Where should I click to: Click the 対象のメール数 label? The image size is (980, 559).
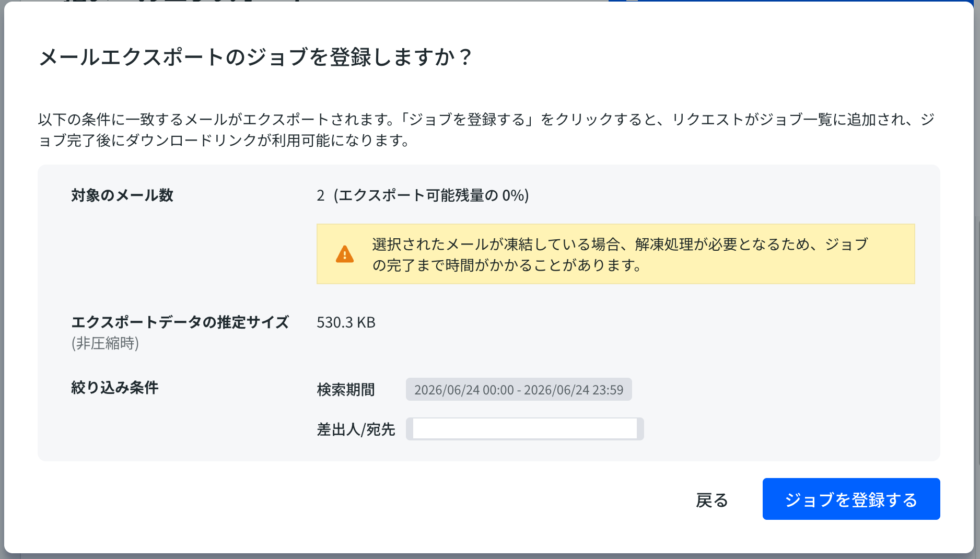(x=122, y=195)
